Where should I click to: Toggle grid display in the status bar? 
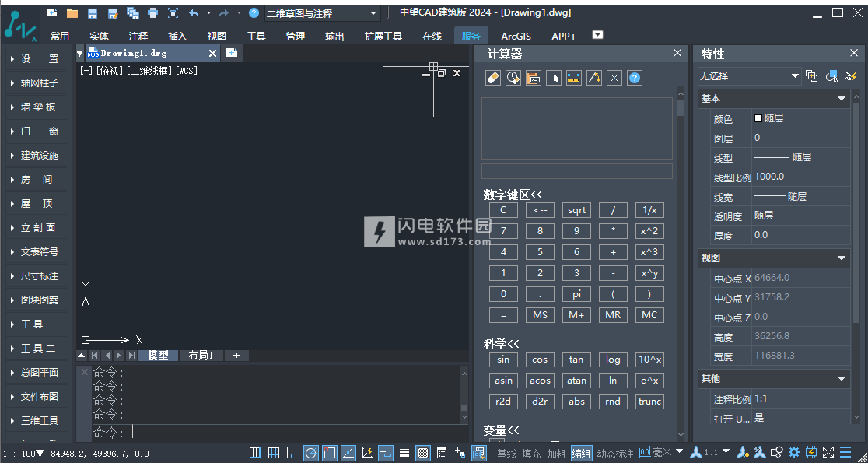274,453
